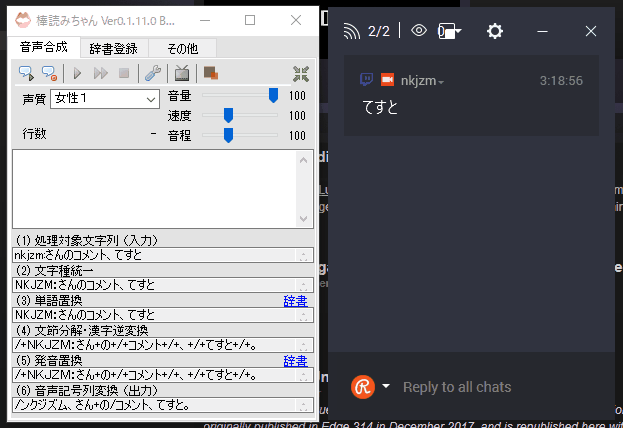Click the (4) 文節分解 result field
The width and height of the screenshot is (623, 428).
[x=163, y=345]
